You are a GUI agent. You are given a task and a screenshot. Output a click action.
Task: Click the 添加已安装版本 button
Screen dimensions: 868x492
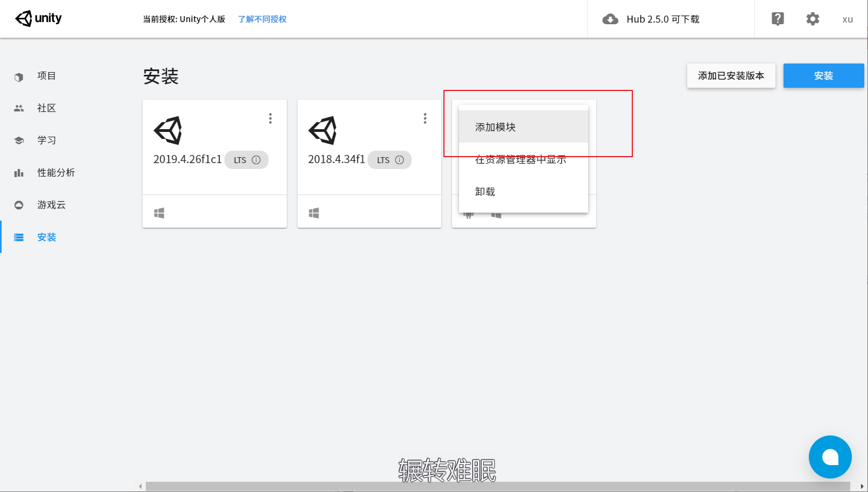(x=731, y=76)
